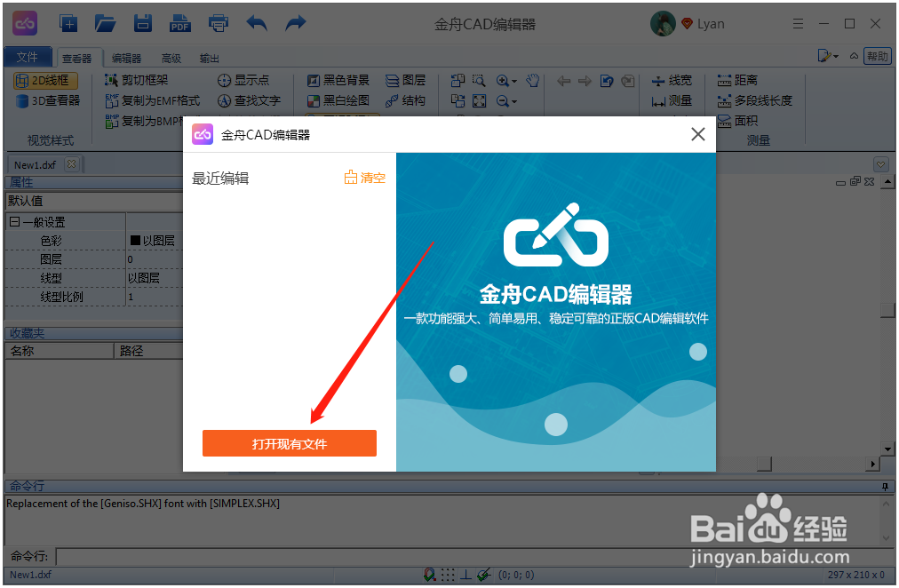Image resolution: width=899 pixels, height=588 pixels.
Task: Toggle 显示点 option
Action: pos(243,80)
